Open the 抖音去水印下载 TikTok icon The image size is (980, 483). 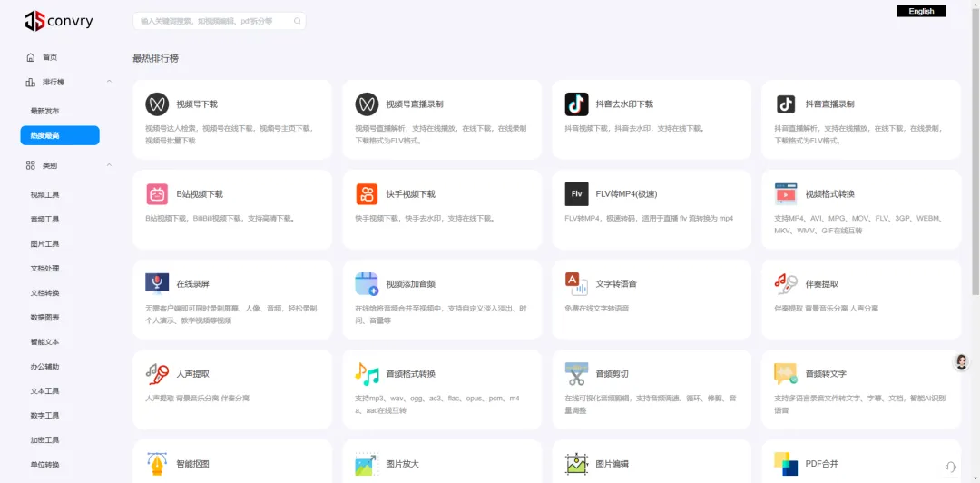(x=576, y=103)
